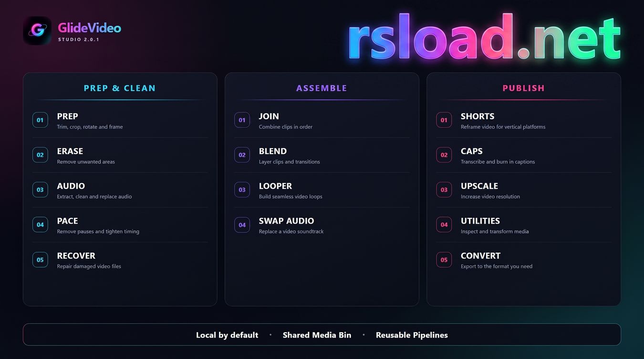Click "Combine clips in order" description
Viewport: 644px width, 359px height.
tap(286, 127)
